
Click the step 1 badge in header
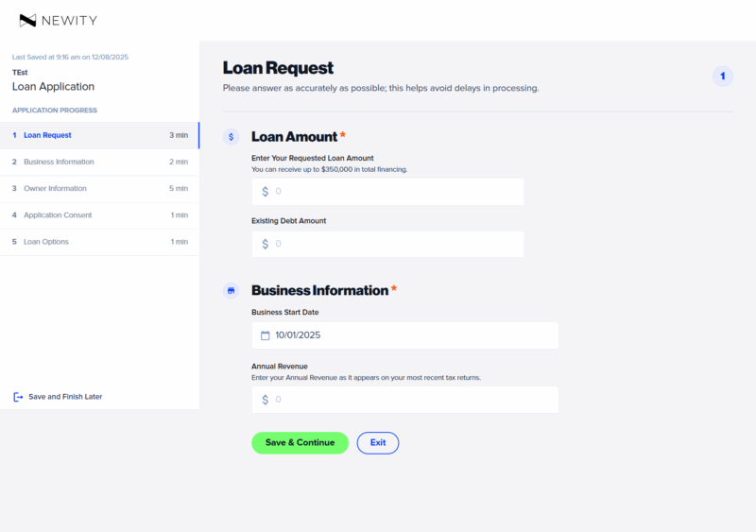(x=722, y=77)
